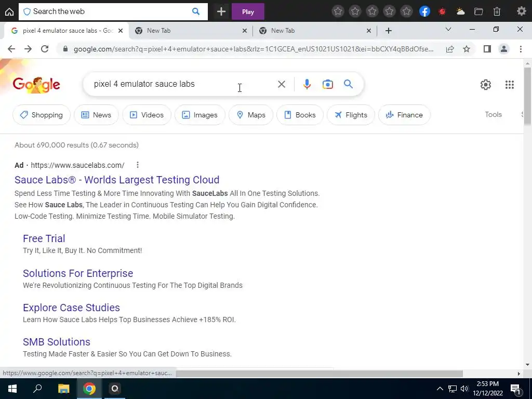Screen dimensions: 532x399
Task: Open the Chrome three-dot menu
Action: (x=521, y=49)
